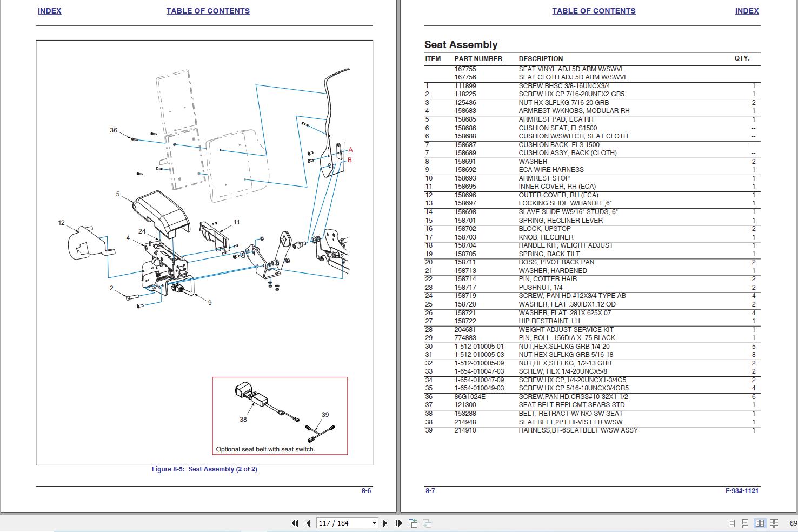798x532 pixels.
Task: Click the QTY. column header
Action: (x=742, y=58)
